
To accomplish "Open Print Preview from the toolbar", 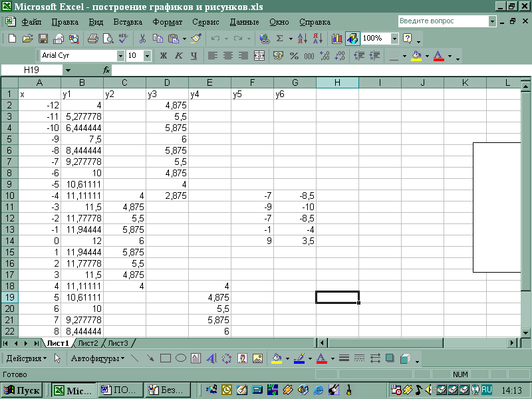I will [108, 39].
